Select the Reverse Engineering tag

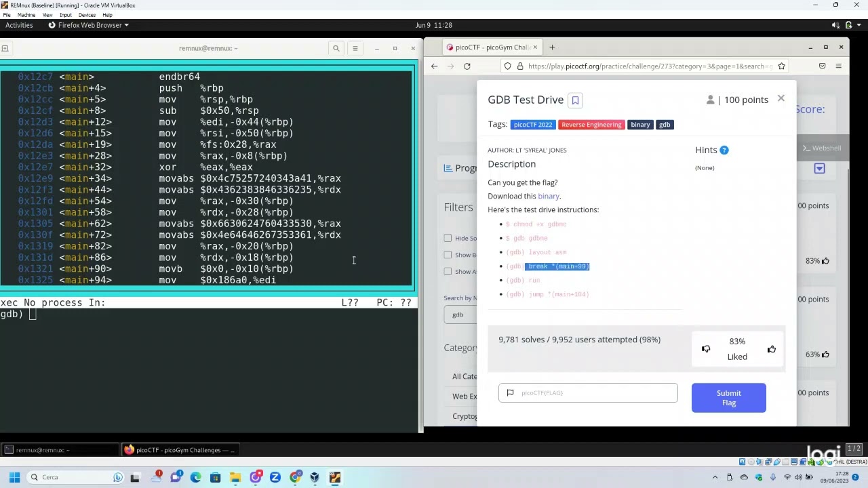pyautogui.click(x=591, y=125)
